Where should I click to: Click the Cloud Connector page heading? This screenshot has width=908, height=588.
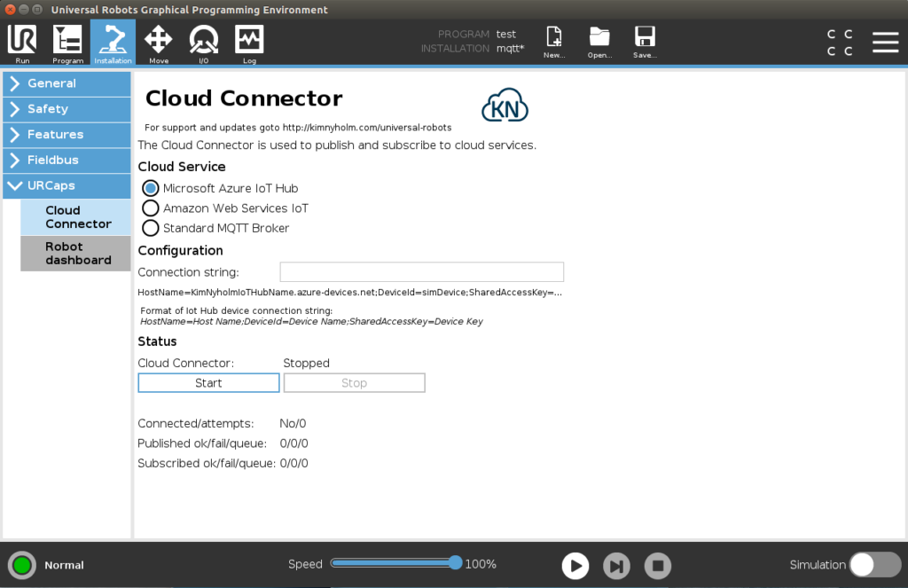[x=244, y=98]
